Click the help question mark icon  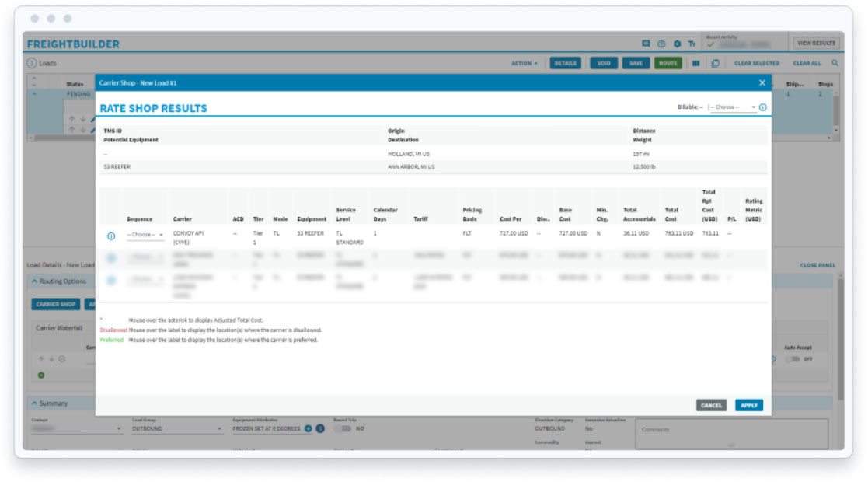tap(661, 44)
